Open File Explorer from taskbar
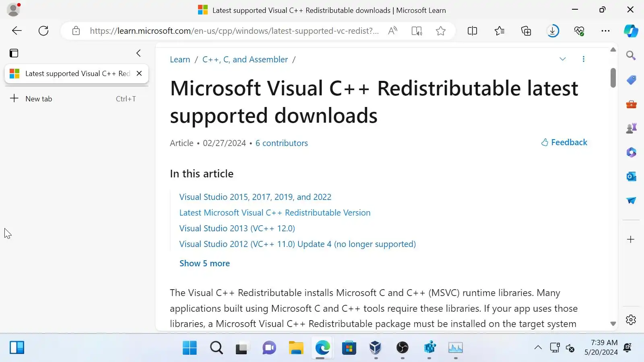Image resolution: width=644 pixels, height=362 pixels. coord(296,348)
